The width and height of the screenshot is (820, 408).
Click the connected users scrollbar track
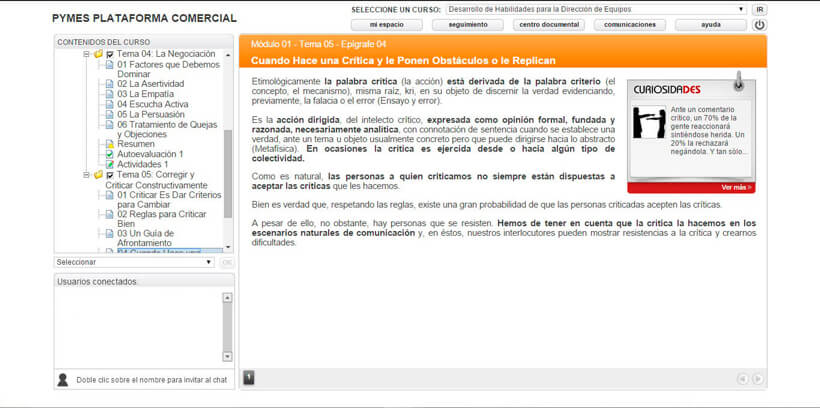(x=227, y=327)
